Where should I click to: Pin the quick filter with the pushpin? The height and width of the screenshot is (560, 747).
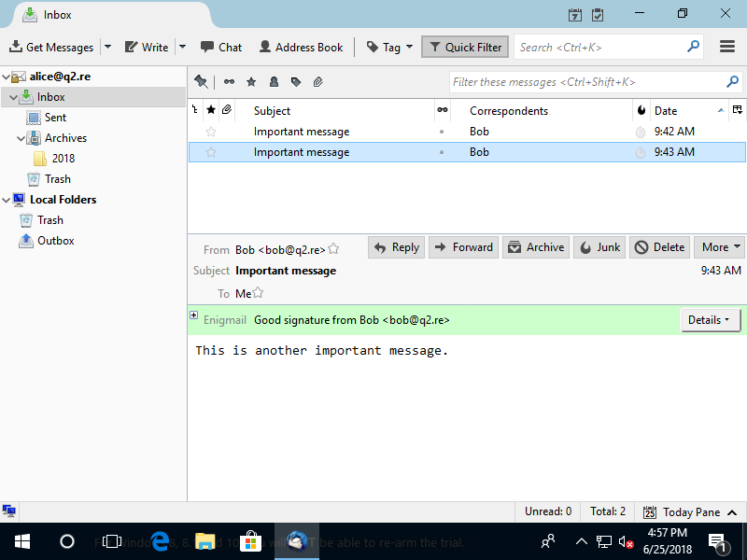pos(201,82)
